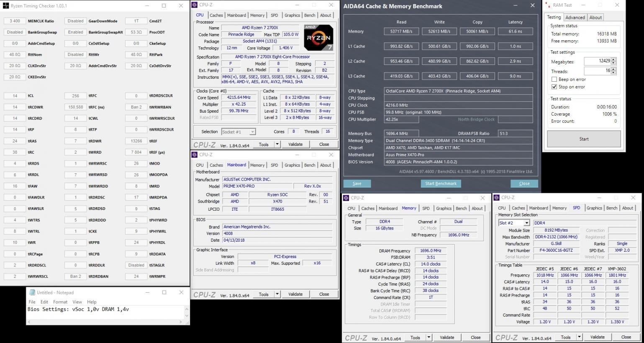This screenshot has height=343, width=644.
Task: Click the AMD Ryzen 7 logo in CPU-Z
Action: [318, 37]
